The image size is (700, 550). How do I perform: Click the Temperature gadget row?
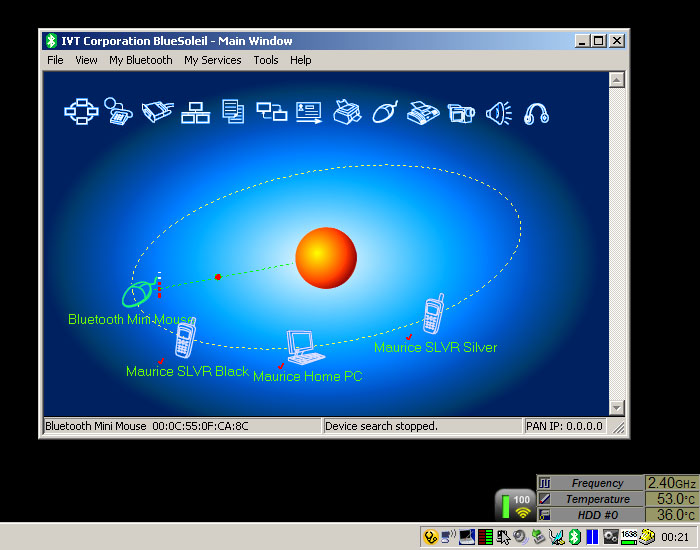pyautogui.click(x=618, y=499)
